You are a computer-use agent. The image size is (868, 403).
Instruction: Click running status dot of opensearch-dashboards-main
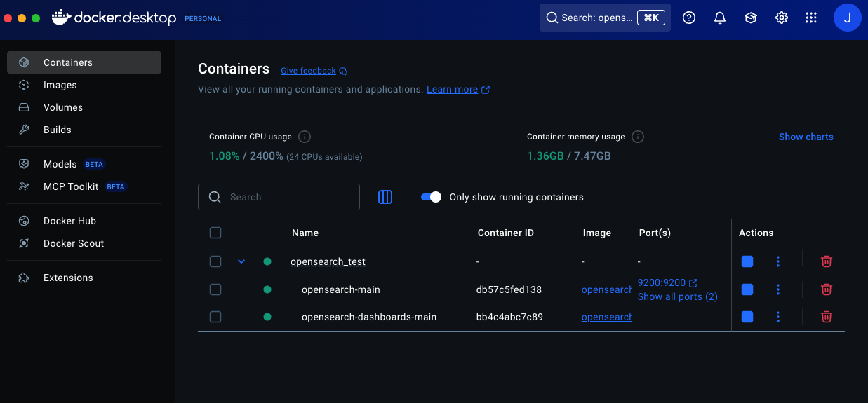pyautogui.click(x=267, y=317)
